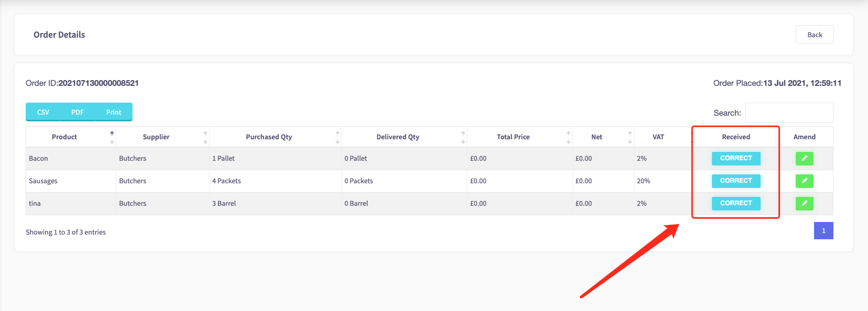The height and width of the screenshot is (311, 868).
Task: Mark Sausages row as CORRECT
Action: point(736,181)
